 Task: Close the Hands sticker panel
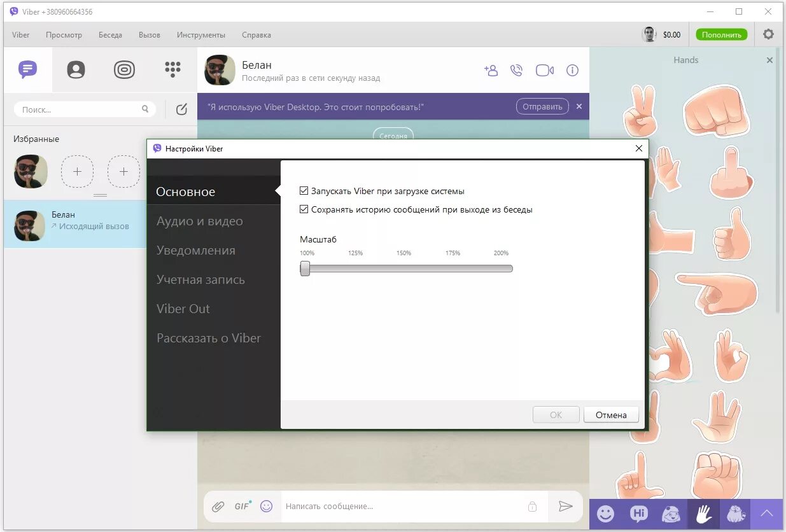click(x=769, y=60)
